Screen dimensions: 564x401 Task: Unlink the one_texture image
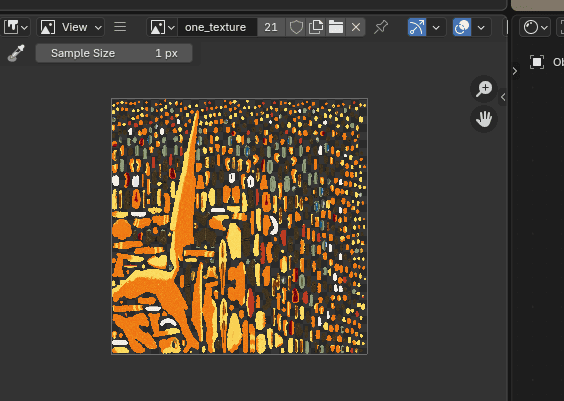click(x=356, y=27)
